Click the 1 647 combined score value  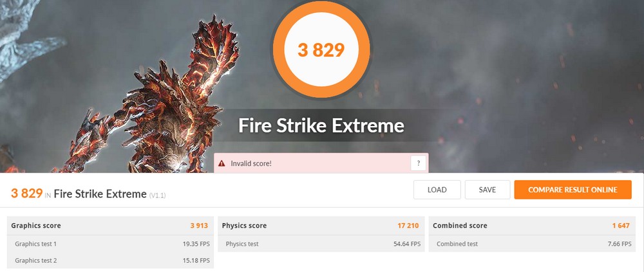621,226
